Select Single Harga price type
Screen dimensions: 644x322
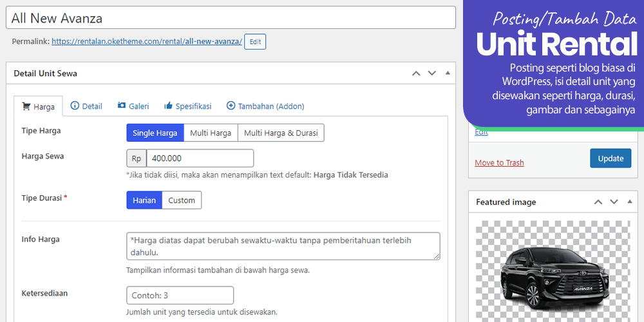pos(155,133)
